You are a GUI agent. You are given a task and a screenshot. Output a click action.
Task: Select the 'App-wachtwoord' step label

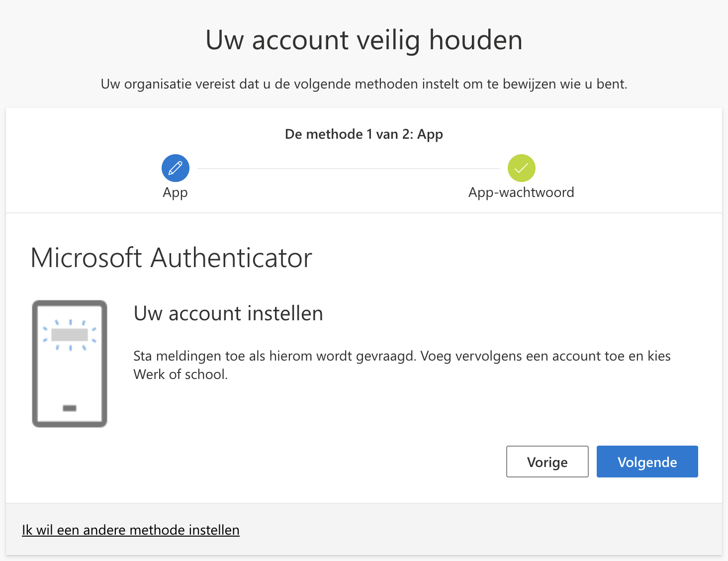pos(521,192)
